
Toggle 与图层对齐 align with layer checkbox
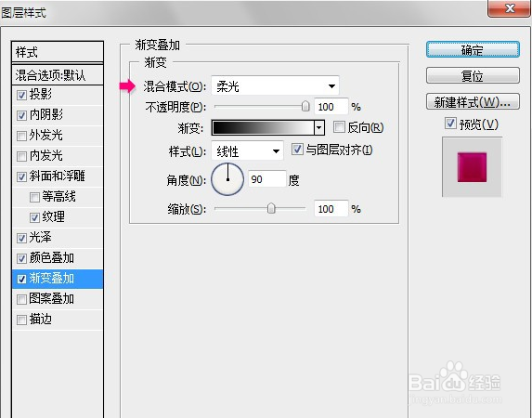coord(297,149)
